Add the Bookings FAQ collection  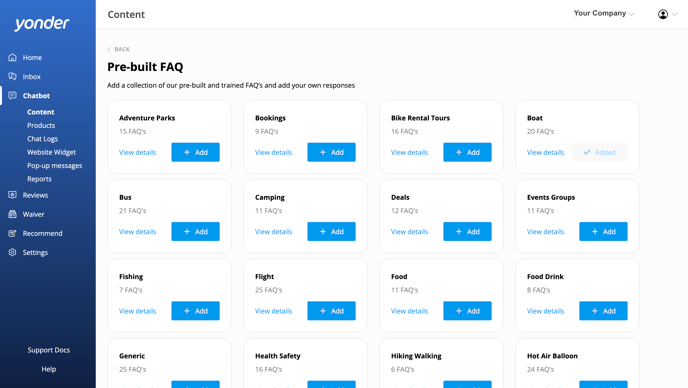[331, 152]
